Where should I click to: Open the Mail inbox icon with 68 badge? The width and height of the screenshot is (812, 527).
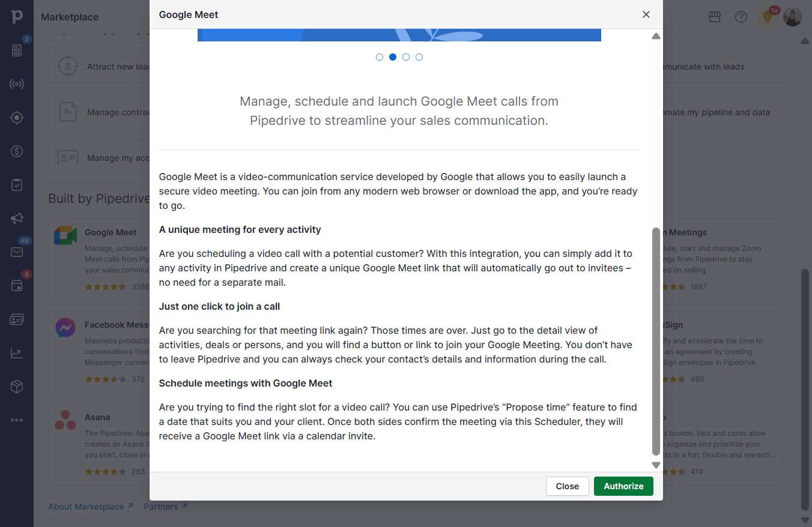[x=17, y=252]
